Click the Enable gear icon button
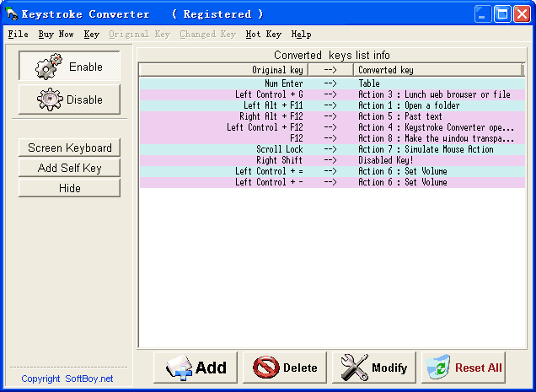The width and height of the screenshot is (536, 392). tap(69, 67)
